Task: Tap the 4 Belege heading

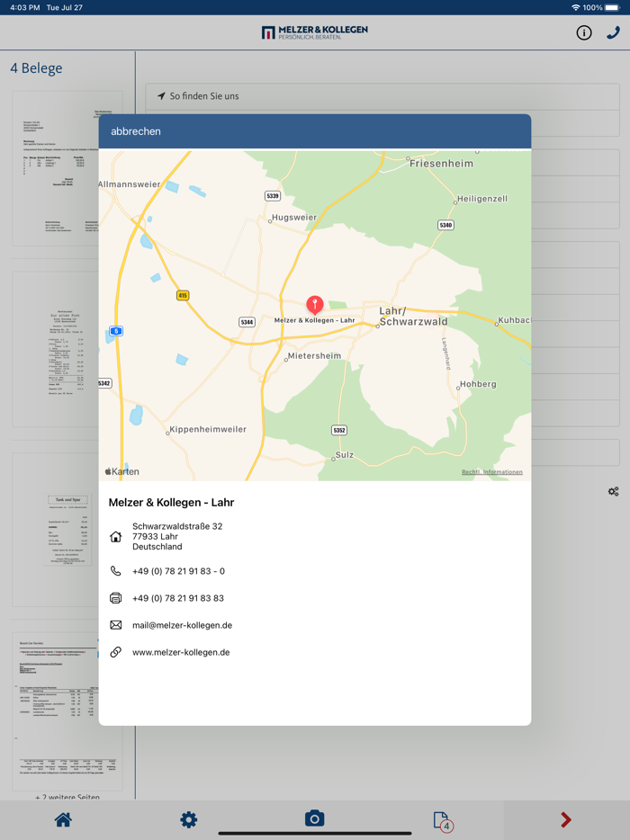Action: (37, 68)
